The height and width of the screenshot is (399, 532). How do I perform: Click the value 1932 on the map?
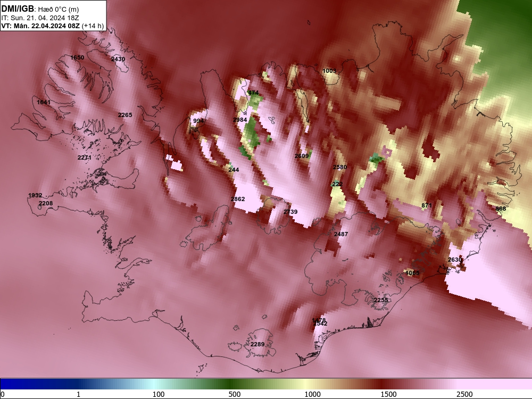click(35, 195)
